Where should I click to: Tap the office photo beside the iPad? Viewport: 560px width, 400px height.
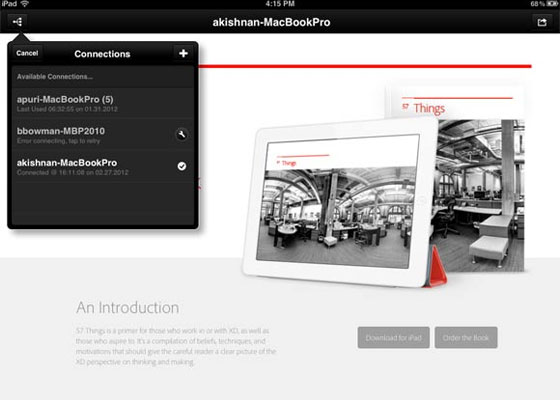pos(480,196)
